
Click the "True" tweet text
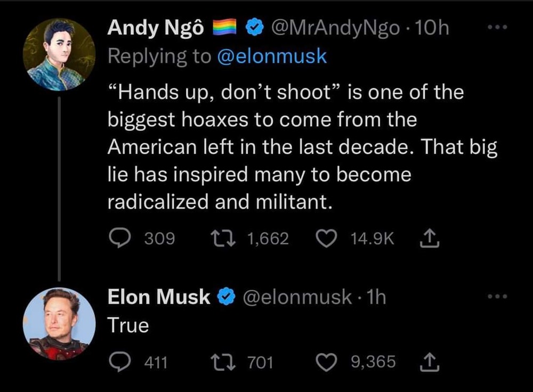pyautogui.click(x=128, y=325)
